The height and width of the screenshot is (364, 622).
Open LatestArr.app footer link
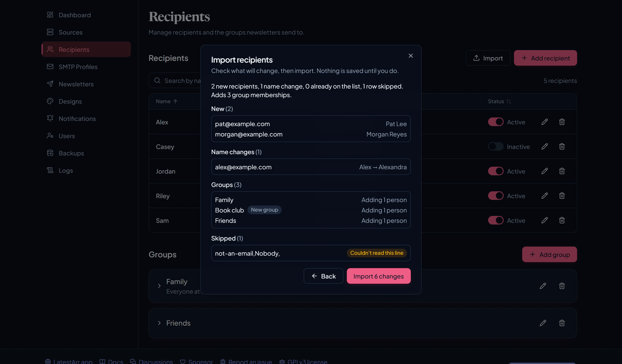tap(69, 362)
